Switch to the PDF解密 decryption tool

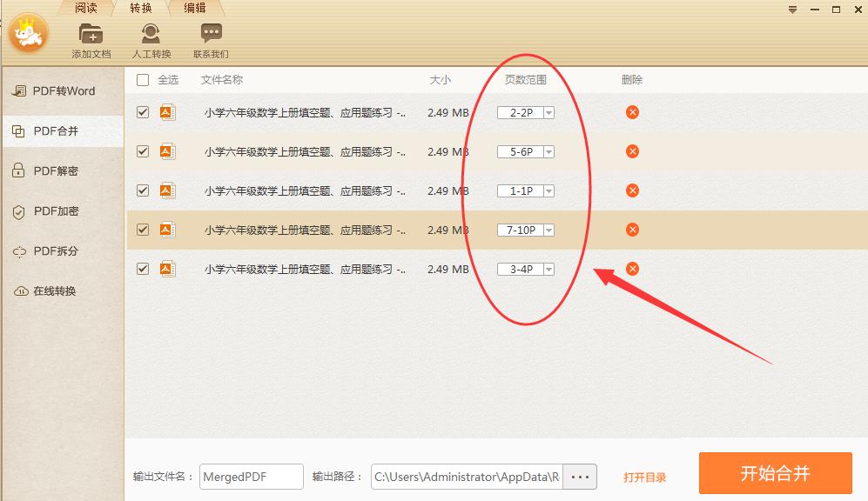click(54, 170)
